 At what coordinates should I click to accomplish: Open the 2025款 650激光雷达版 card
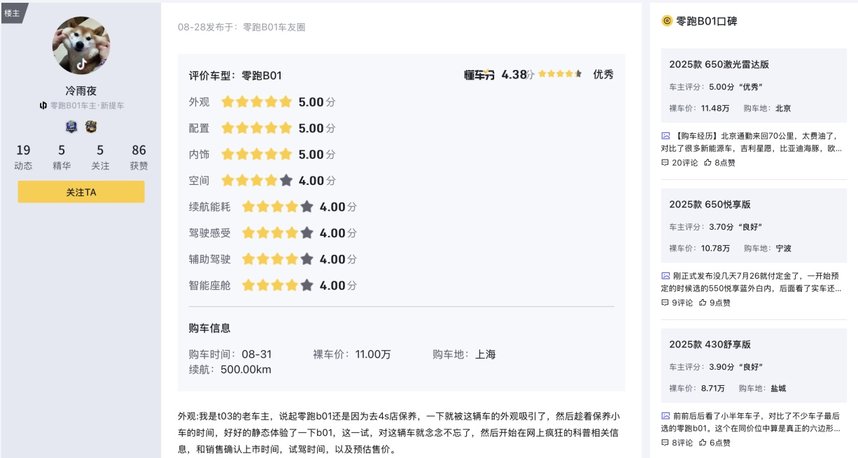[753, 85]
